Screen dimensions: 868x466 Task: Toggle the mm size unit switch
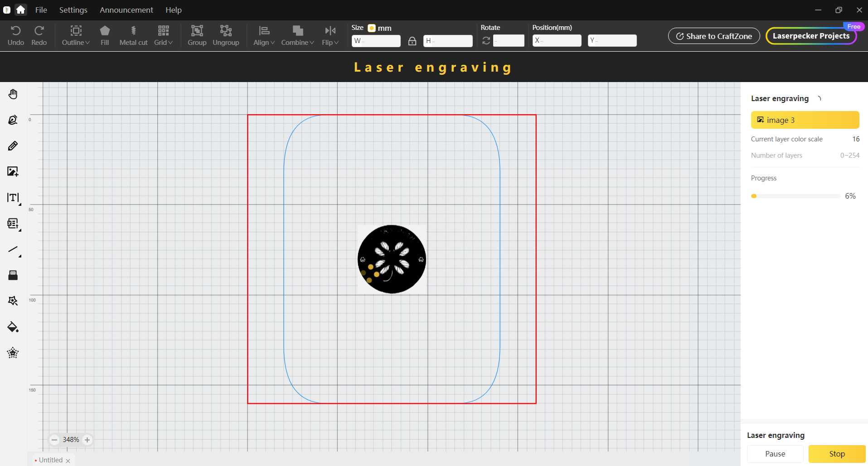tap(372, 28)
